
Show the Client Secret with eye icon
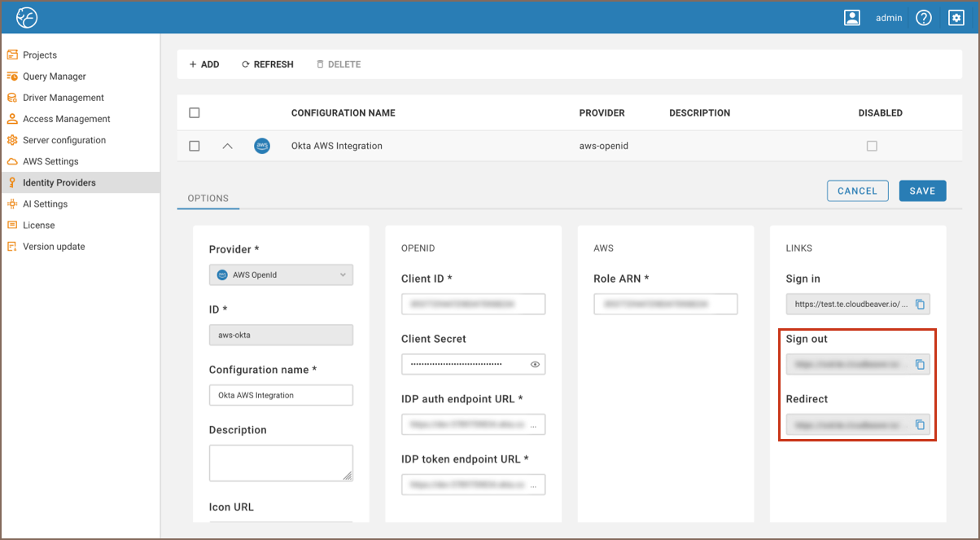(x=535, y=364)
